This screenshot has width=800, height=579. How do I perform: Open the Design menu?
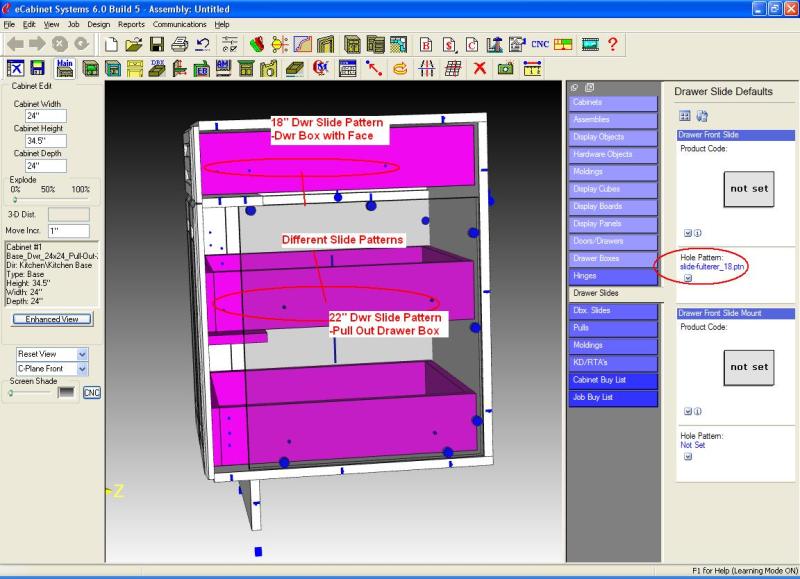click(99, 23)
